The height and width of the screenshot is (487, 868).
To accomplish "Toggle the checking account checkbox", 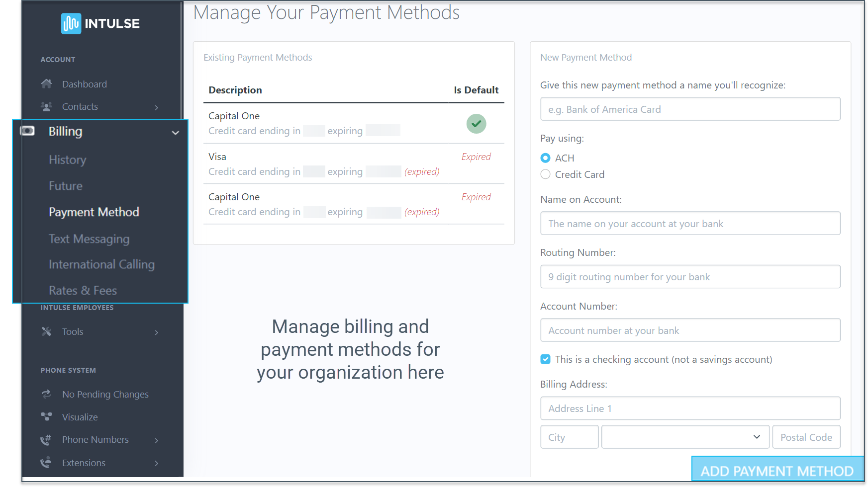I will (545, 359).
